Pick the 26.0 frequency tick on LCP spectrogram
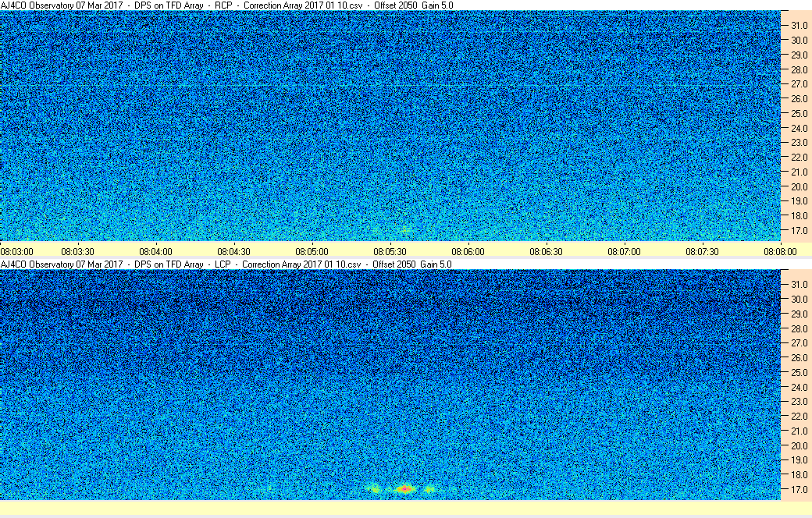The image size is (812, 518). click(x=799, y=357)
